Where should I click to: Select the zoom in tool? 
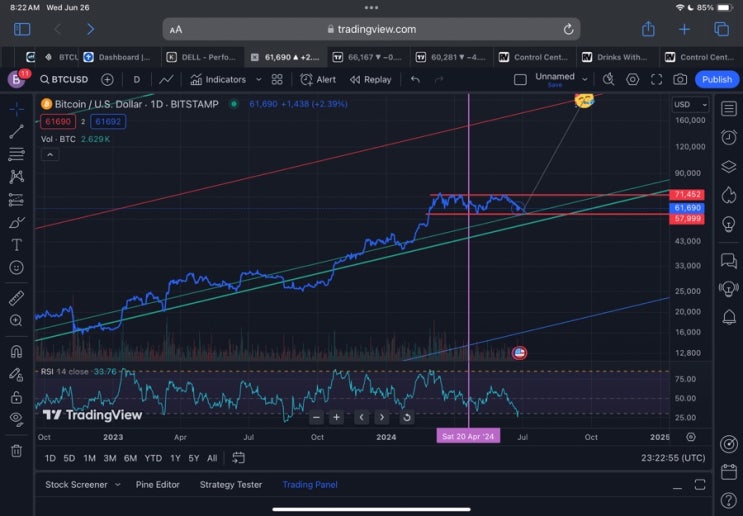17,321
